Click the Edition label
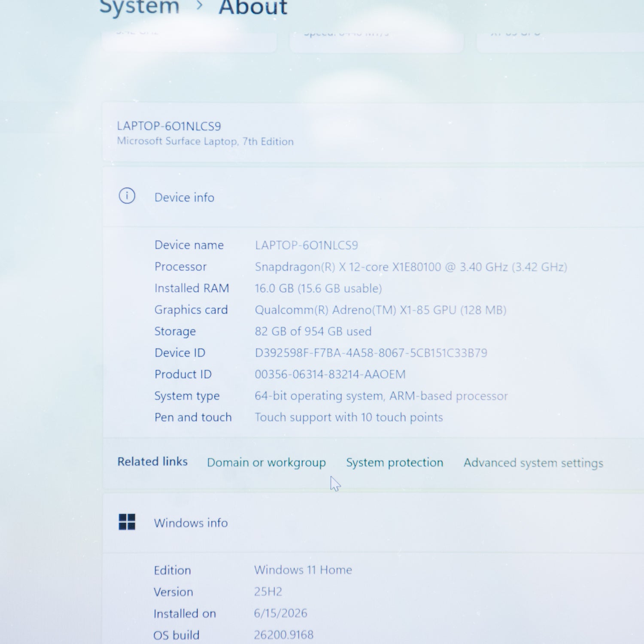This screenshot has width=644, height=644. click(x=172, y=570)
